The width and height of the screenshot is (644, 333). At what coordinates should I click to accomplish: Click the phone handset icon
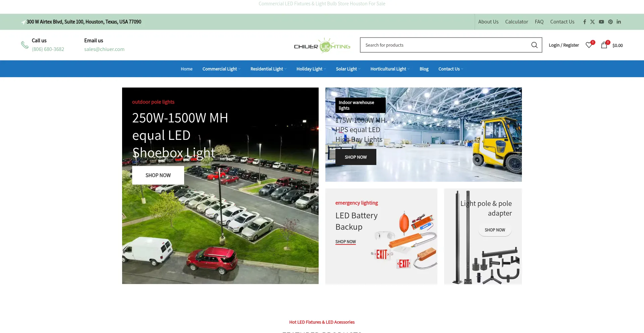pos(25,45)
